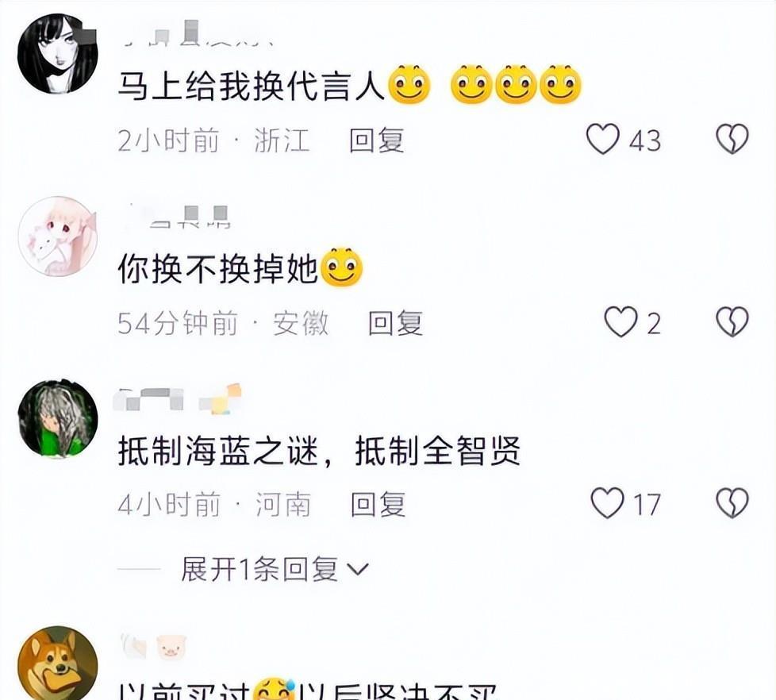The image size is (776, 700).
Task: Reply to the 马上给我换代言人 comment
Action: click(377, 140)
